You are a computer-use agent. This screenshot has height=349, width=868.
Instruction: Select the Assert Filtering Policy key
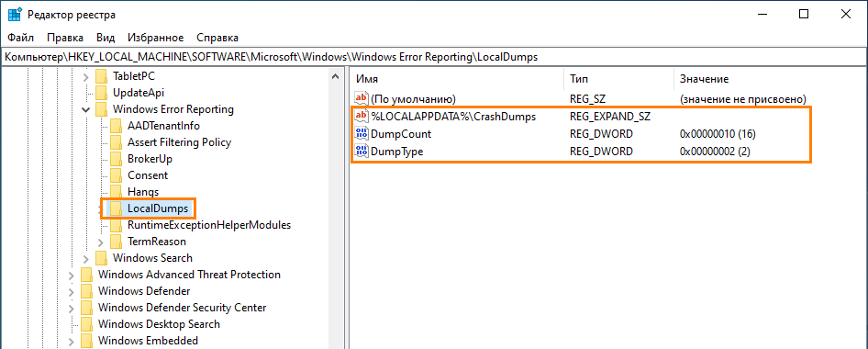[179, 142]
